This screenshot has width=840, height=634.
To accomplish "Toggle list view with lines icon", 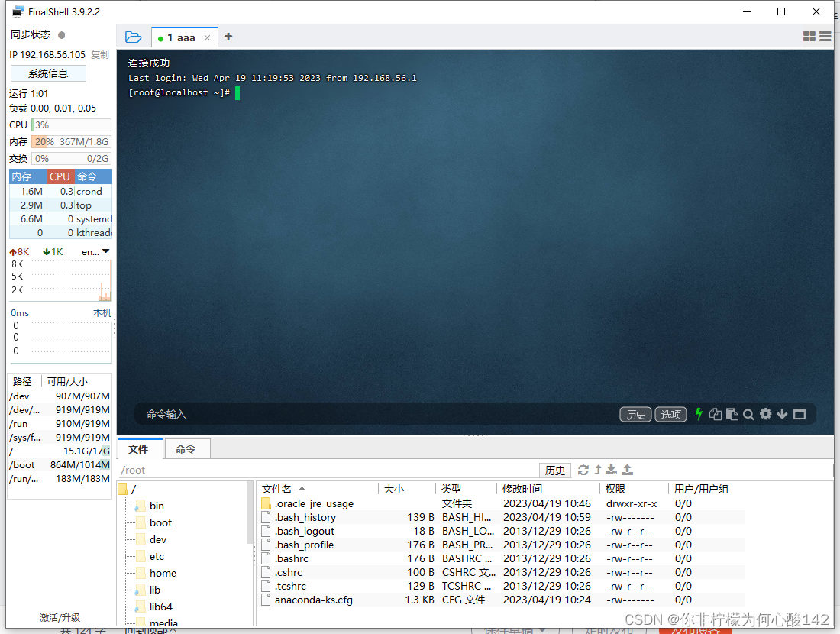I will pos(826,36).
